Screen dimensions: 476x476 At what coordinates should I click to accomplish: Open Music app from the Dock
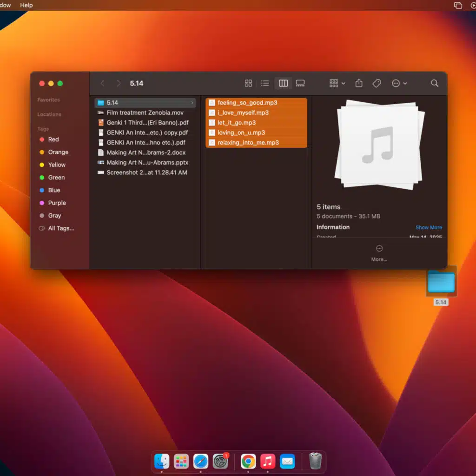268,462
